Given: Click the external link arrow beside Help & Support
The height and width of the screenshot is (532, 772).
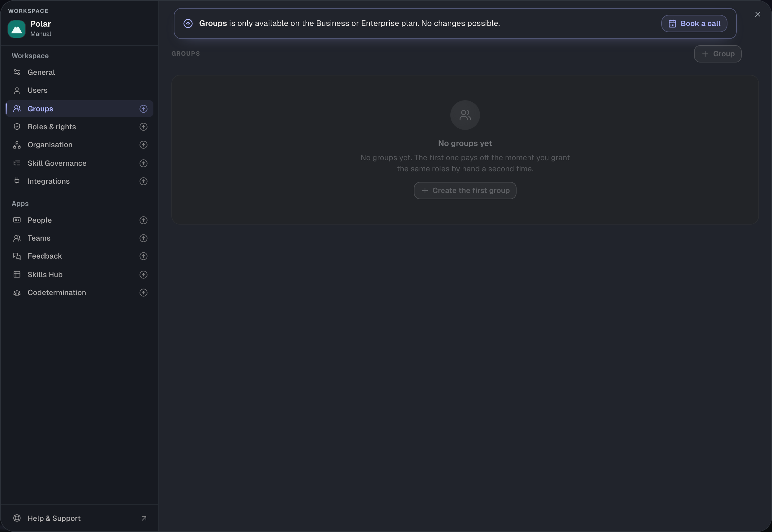Looking at the screenshot, I should [144, 518].
